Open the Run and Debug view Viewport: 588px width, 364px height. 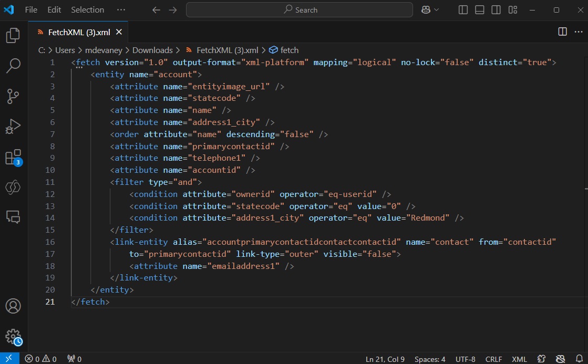click(x=13, y=126)
